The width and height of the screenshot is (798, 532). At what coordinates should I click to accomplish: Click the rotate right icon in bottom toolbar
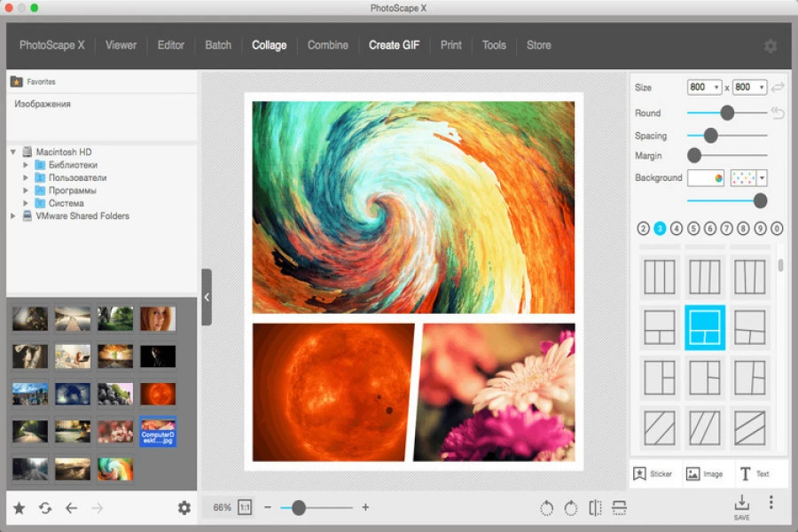571,508
